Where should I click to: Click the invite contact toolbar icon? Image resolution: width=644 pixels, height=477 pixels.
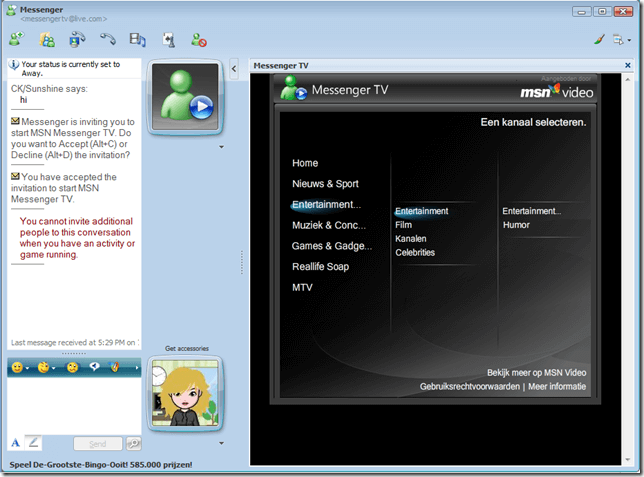pos(16,40)
